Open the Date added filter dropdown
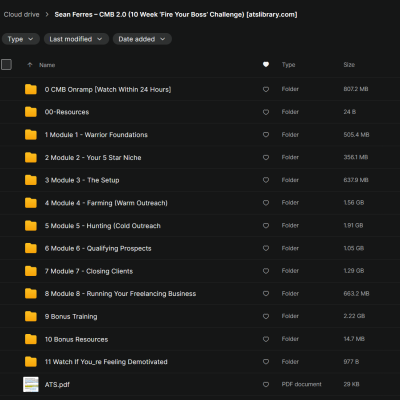Viewport: 400px width, 400px height. tap(142, 39)
